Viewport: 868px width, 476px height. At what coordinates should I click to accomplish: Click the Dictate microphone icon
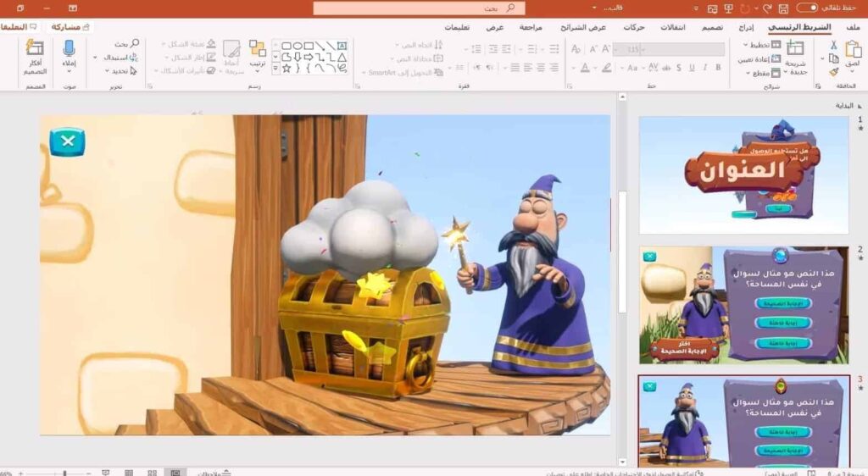point(69,48)
